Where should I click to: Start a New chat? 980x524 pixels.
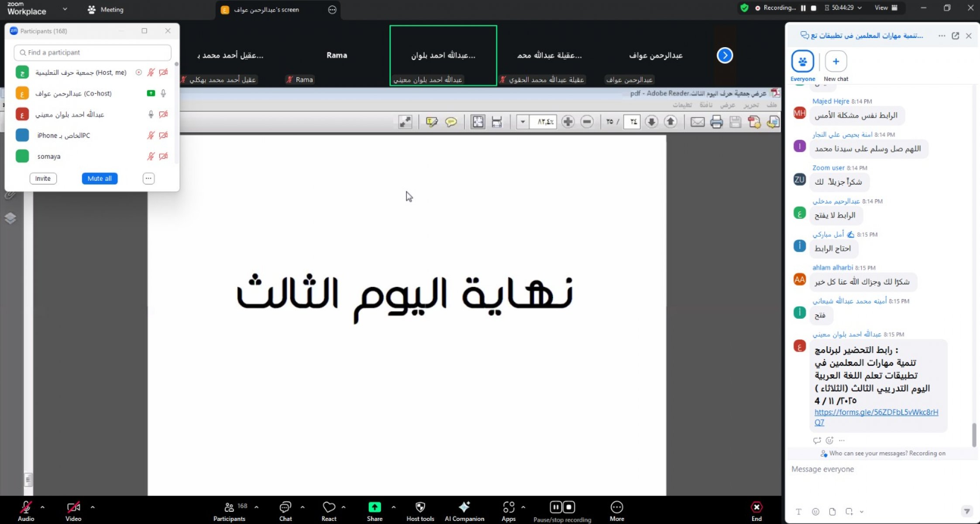[x=836, y=62]
